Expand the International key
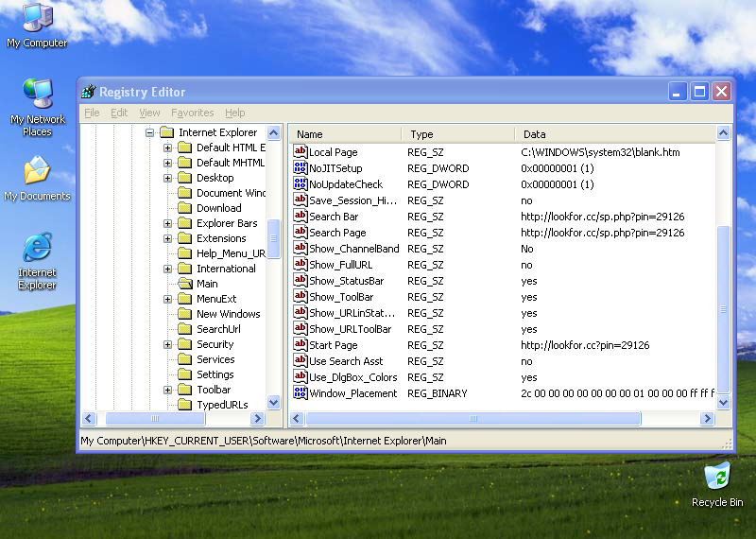The height and width of the screenshot is (539, 756). point(168,269)
